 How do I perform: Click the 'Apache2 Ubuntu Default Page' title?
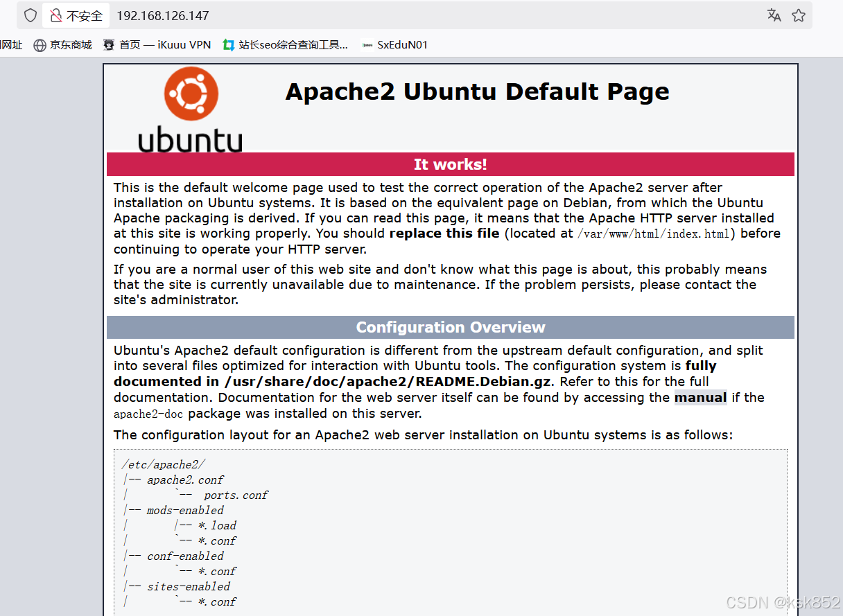click(478, 91)
